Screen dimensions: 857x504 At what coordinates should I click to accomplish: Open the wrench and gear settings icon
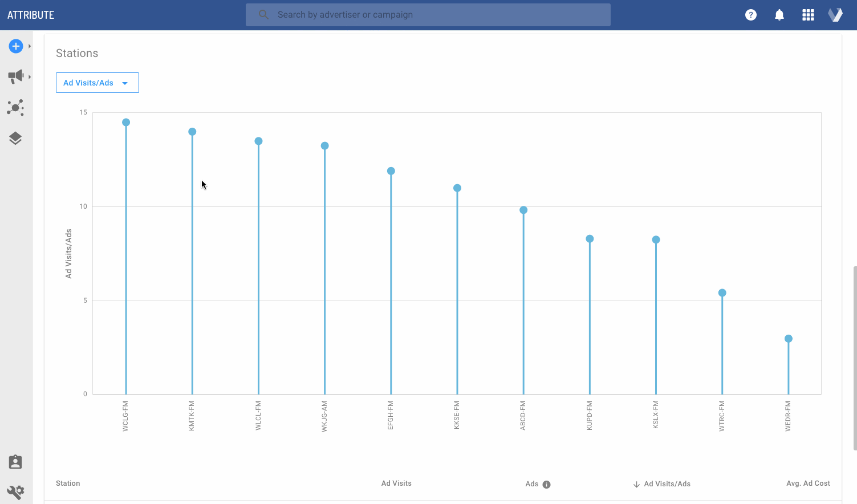point(15,491)
